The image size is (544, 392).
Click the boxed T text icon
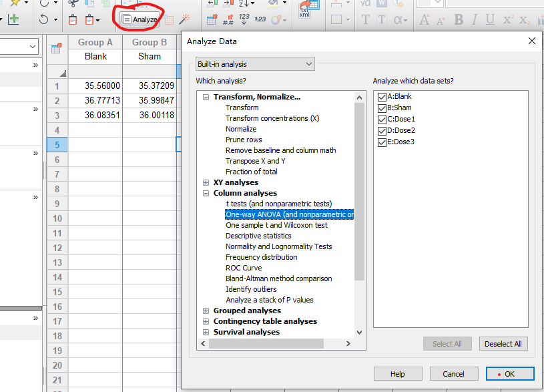(382, 20)
